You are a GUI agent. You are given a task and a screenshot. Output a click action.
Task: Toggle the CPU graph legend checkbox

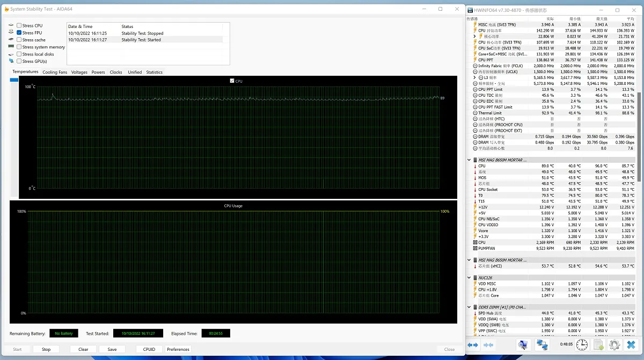point(232,81)
